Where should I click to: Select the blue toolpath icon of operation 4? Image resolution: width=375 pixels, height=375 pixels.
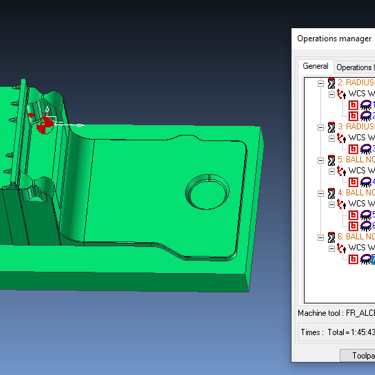366,182
